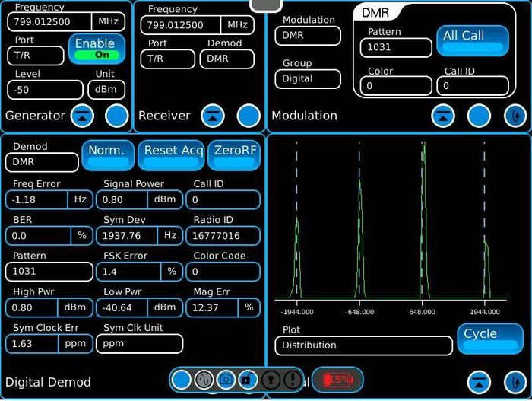Collapse the Generator panel with the arrow icon
Viewport: 532px width, 401px height.
point(82,116)
